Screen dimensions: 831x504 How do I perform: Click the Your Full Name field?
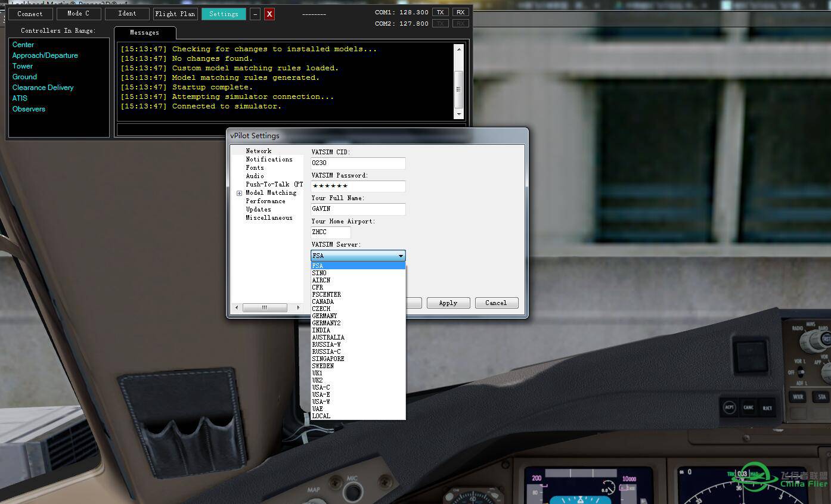[358, 209]
